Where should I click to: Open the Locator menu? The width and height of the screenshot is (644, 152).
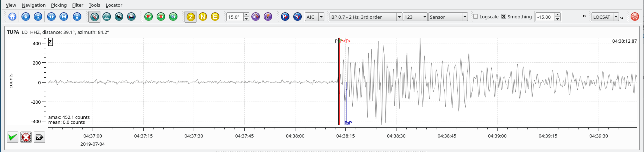[114, 5]
